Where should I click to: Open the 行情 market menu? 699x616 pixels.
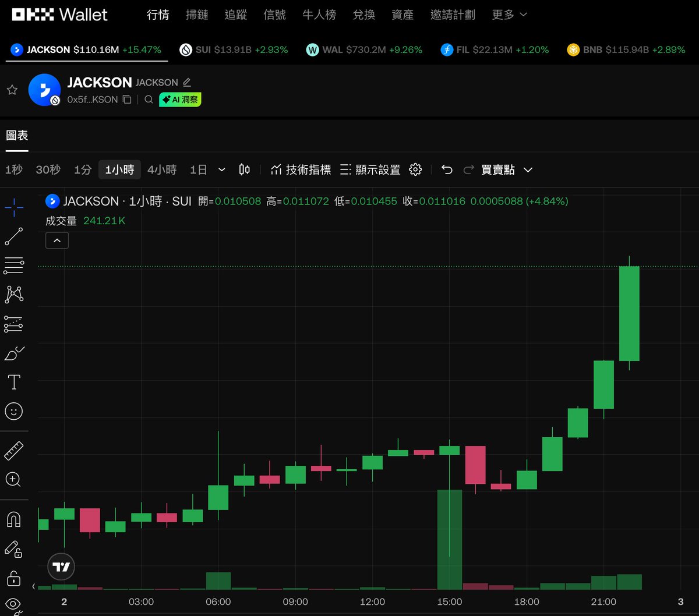coord(158,15)
